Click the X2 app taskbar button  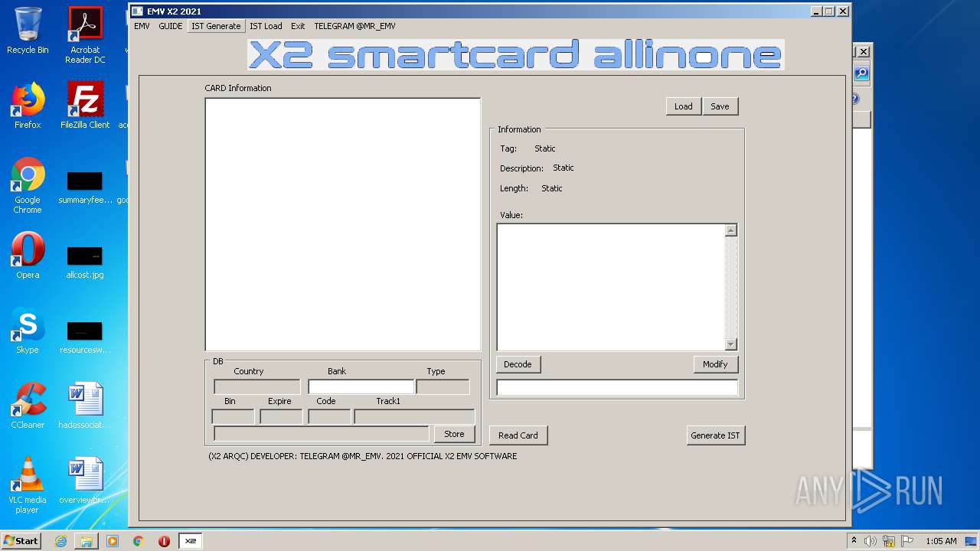click(x=191, y=541)
